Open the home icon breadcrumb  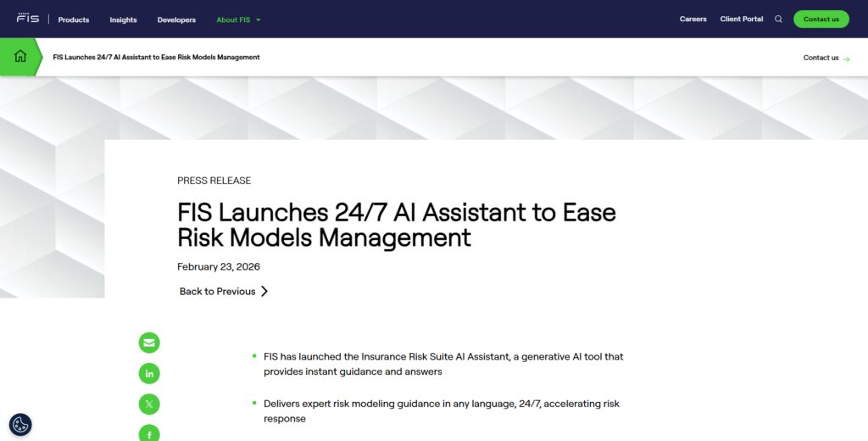(20, 57)
